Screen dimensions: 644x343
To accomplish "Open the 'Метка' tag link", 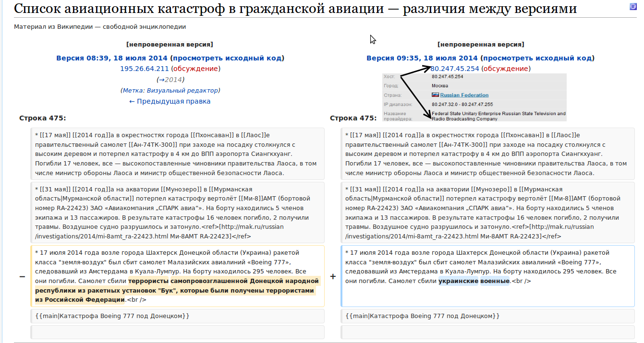I will (132, 90).
